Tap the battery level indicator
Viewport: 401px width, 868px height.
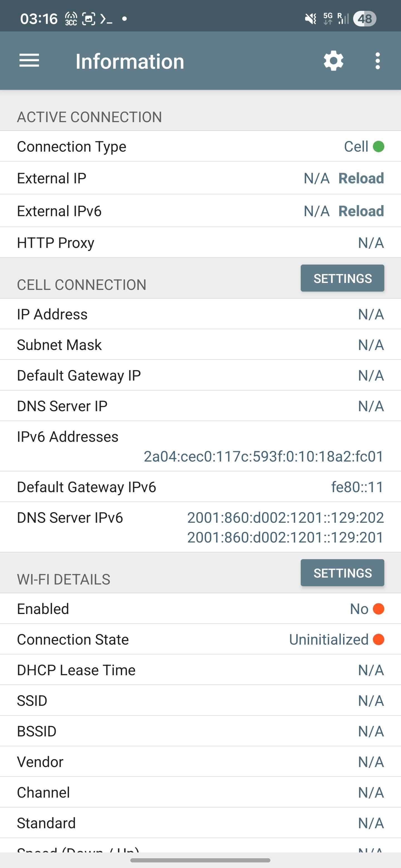[x=365, y=19]
